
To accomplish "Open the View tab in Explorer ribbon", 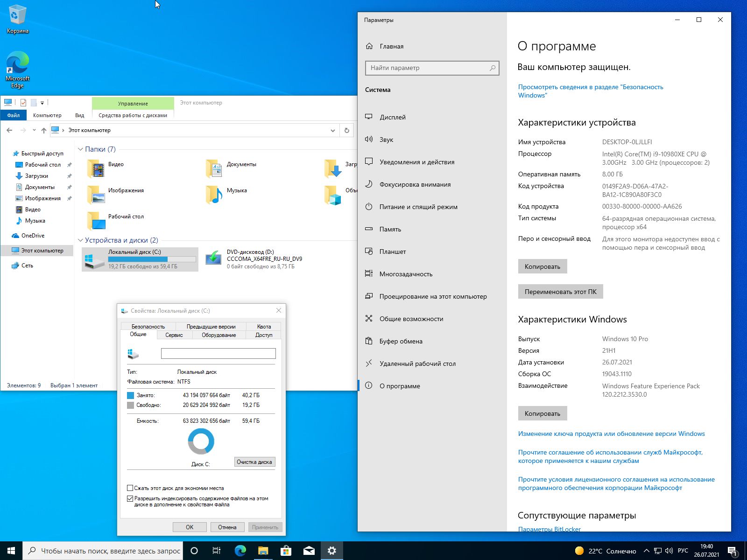I will [79, 115].
